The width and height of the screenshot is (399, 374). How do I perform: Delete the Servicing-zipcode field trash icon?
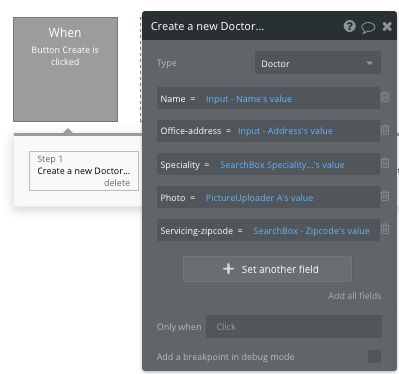[x=385, y=229]
